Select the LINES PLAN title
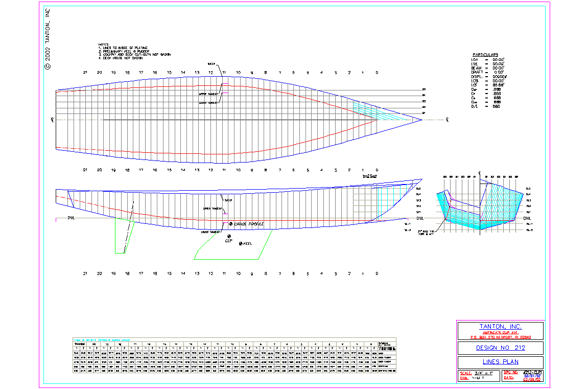The width and height of the screenshot is (588, 389). 500,361
